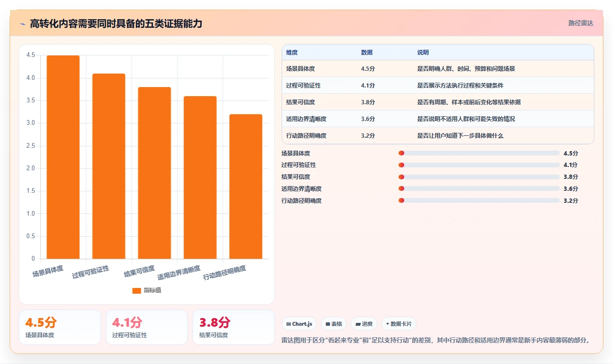
Task: Click the Chart.js tag chip
Action: pos(299,324)
